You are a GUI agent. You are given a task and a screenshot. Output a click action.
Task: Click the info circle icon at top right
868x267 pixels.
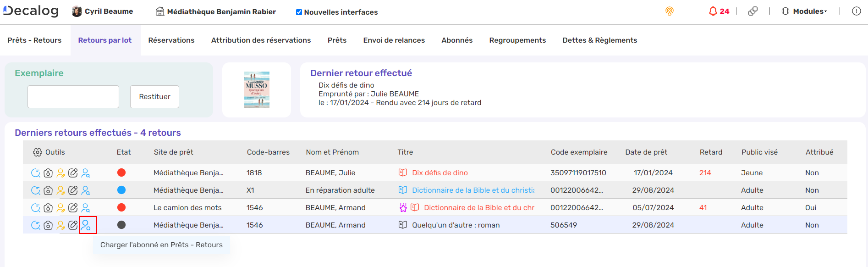tap(856, 11)
